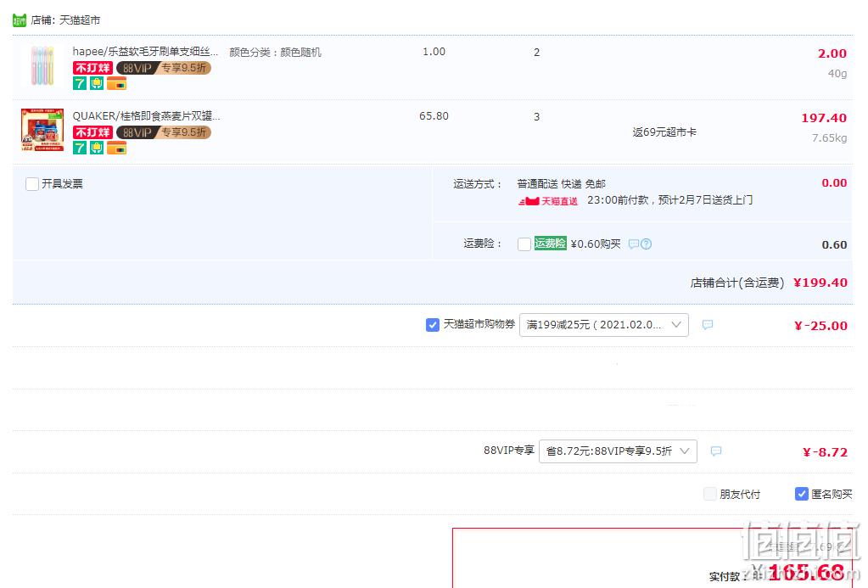Click the comment icon after coupon dropdown

click(x=708, y=325)
